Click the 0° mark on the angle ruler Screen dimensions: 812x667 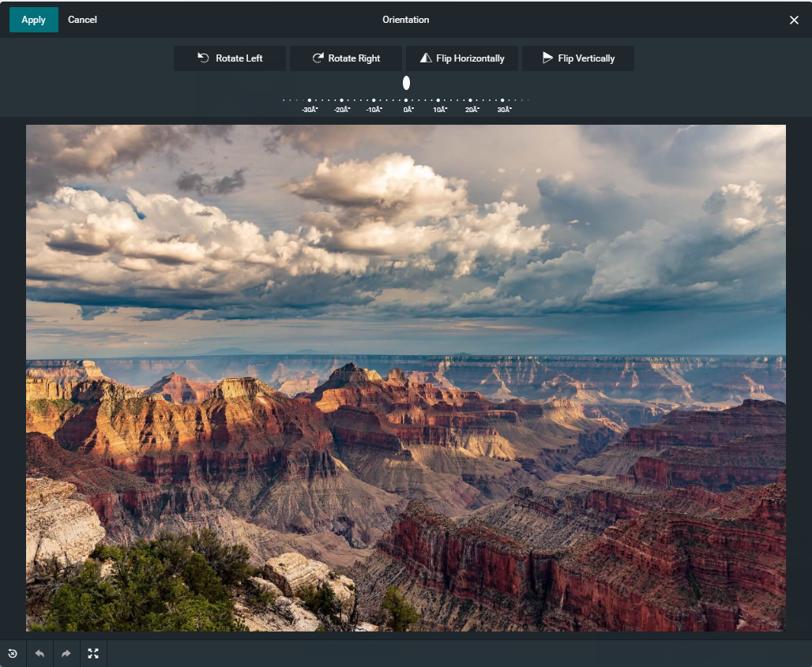click(x=406, y=101)
